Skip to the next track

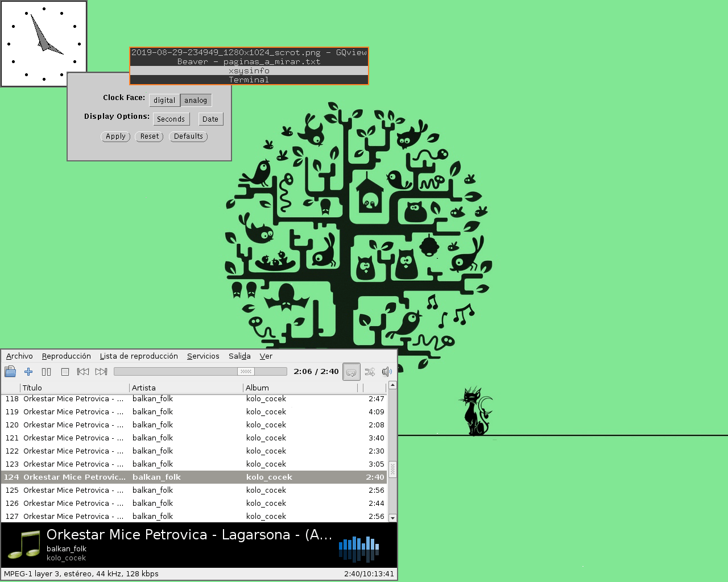click(101, 372)
